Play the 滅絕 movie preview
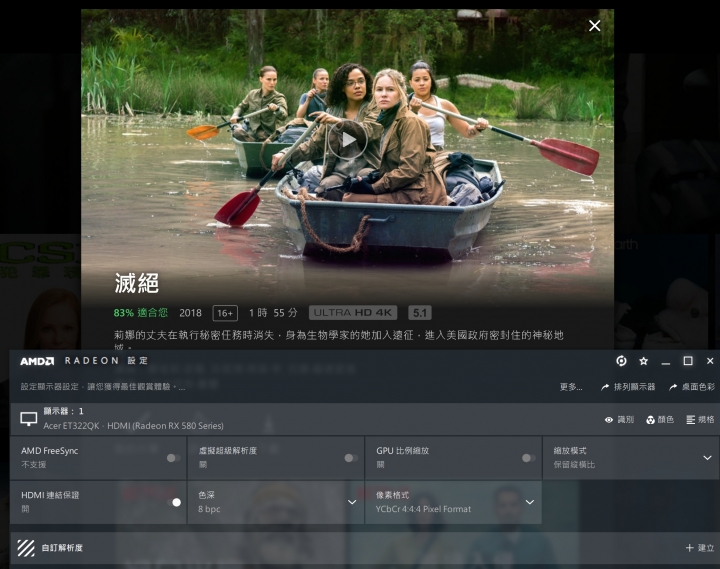Image resolution: width=720 pixels, height=569 pixels. click(348, 140)
